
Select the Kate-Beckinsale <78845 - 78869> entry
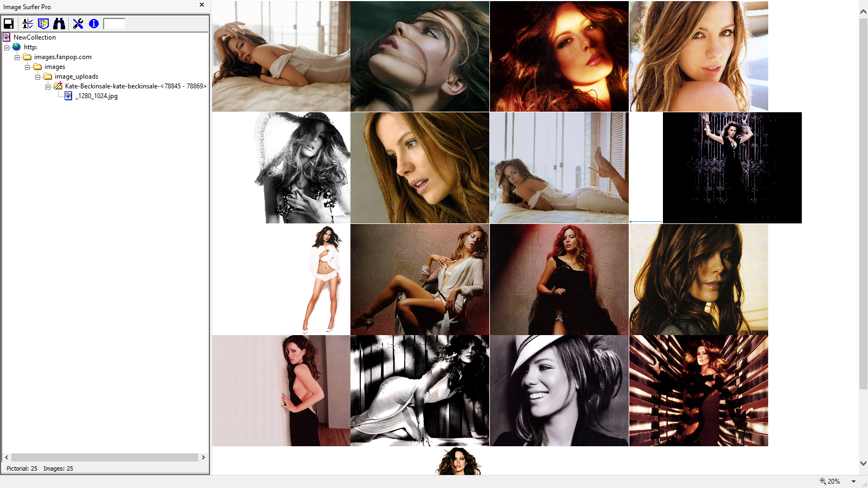point(136,86)
